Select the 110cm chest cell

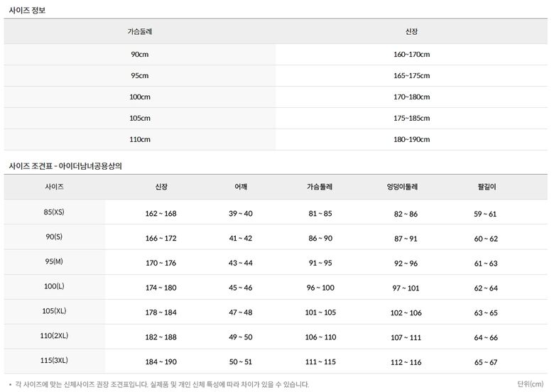pos(140,139)
